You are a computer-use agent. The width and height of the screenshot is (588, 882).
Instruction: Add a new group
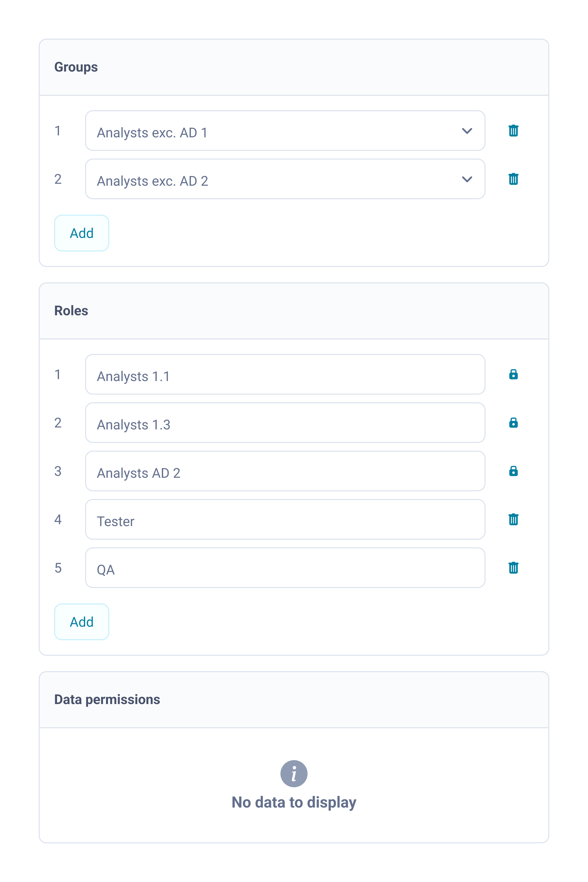pyautogui.click(x=82, y=233)
